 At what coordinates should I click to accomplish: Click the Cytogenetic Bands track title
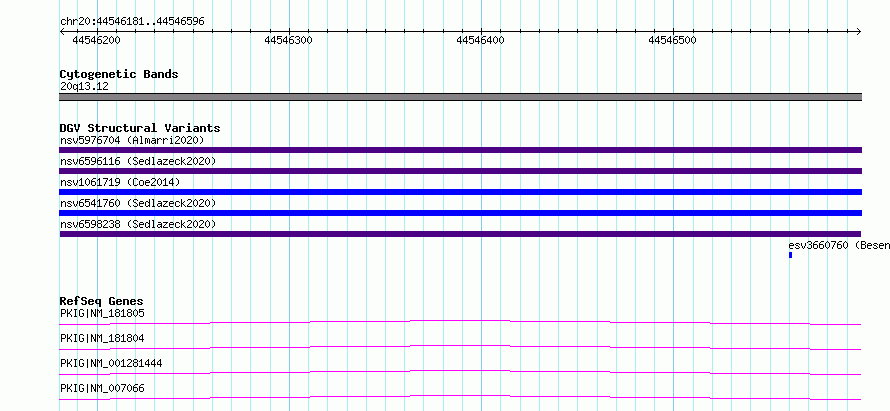pyautogui.click(x=119, y=74)
